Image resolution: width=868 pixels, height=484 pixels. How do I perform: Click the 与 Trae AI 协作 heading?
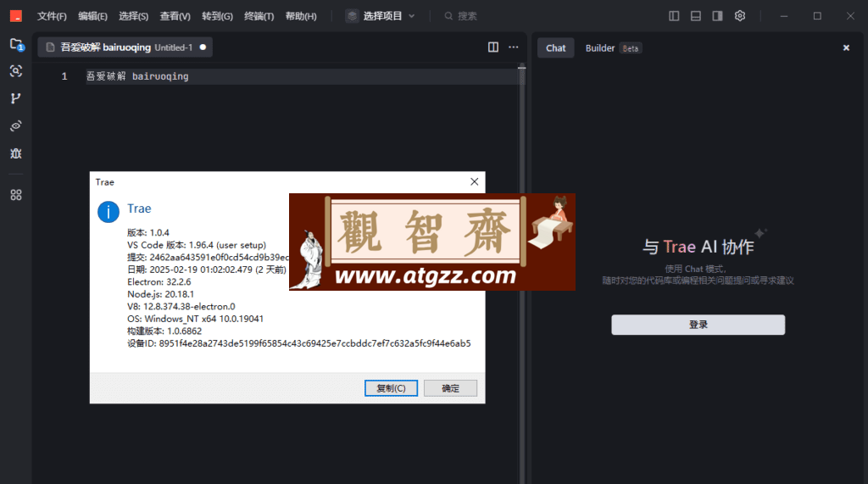698,247
